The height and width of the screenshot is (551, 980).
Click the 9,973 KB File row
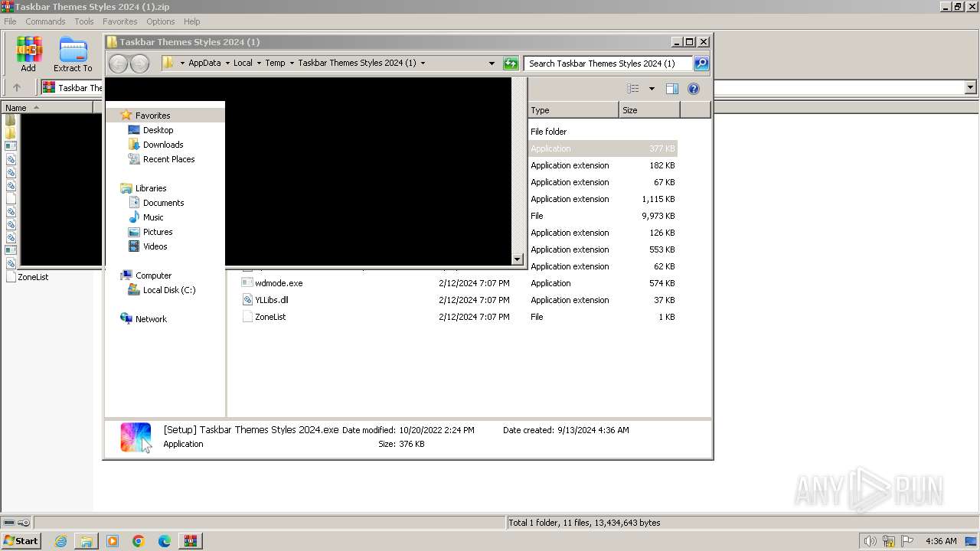pos(603,216)
